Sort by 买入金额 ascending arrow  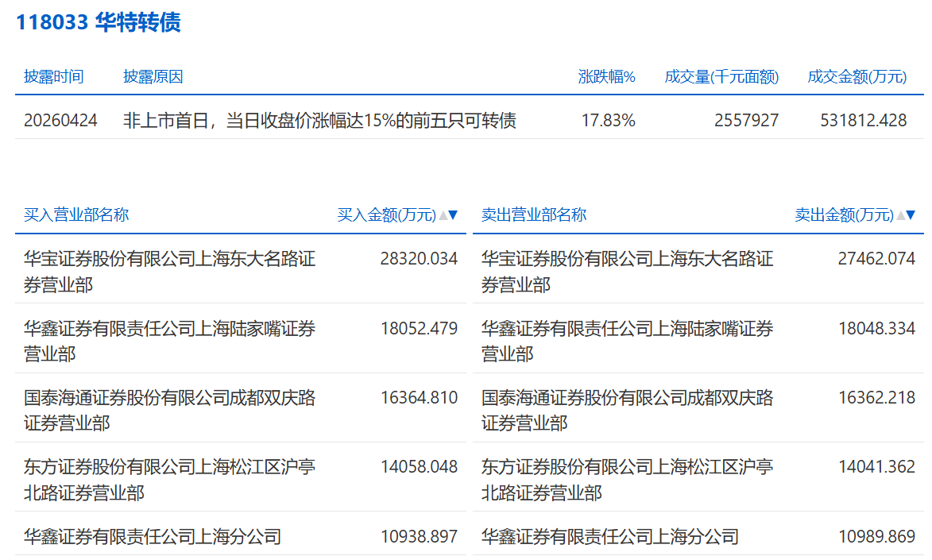click(443, 214)
